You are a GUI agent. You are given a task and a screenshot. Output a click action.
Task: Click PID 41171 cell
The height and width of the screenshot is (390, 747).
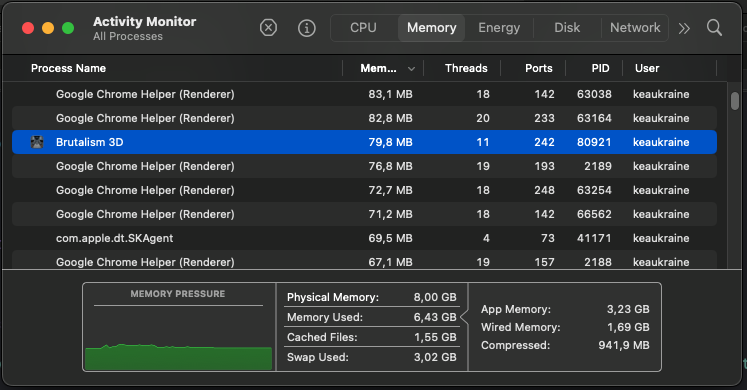[x=594, y=238]
